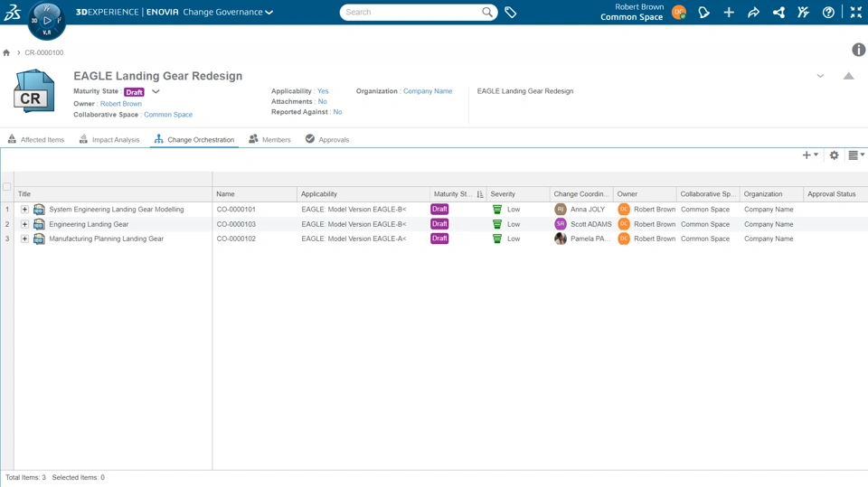
Task: Expand Manufacturing Planning Landing Gear row
Action: click(x=24, y=239)
